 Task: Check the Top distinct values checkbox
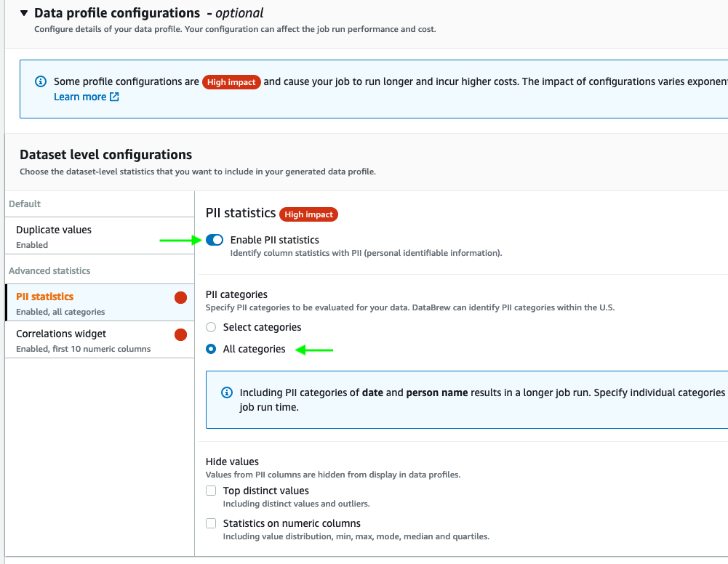tap(211, 491)
